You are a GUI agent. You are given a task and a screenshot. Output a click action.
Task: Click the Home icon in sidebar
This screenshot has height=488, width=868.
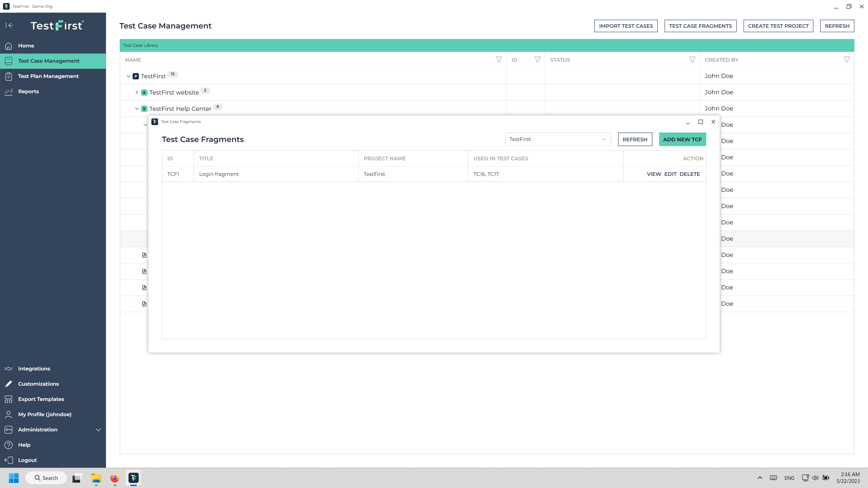tap(8, 46)
